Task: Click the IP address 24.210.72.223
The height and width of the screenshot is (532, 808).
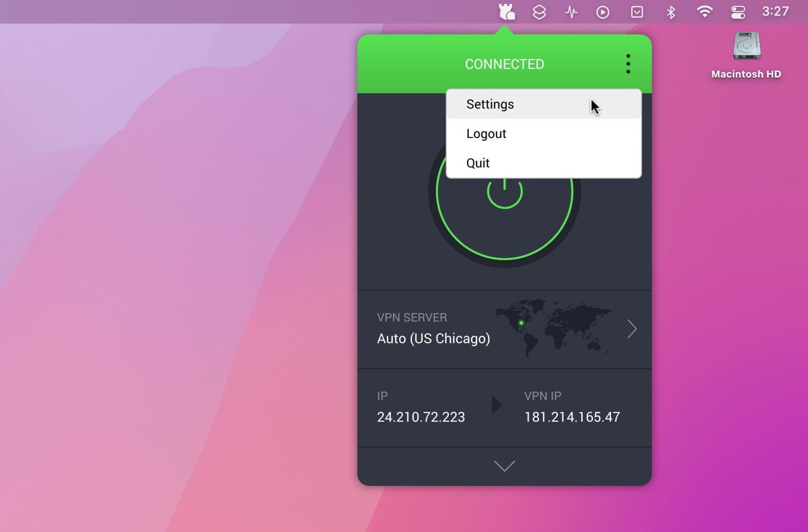Action: click(421, 417)
